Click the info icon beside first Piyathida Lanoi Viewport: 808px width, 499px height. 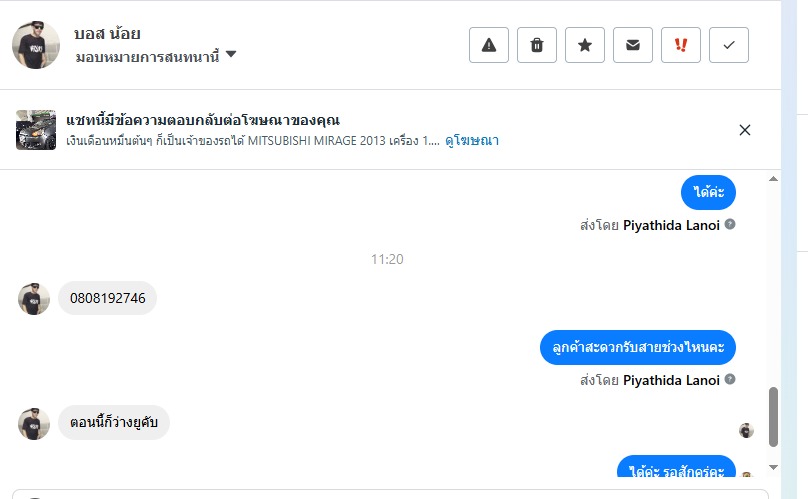pos(730,224)
